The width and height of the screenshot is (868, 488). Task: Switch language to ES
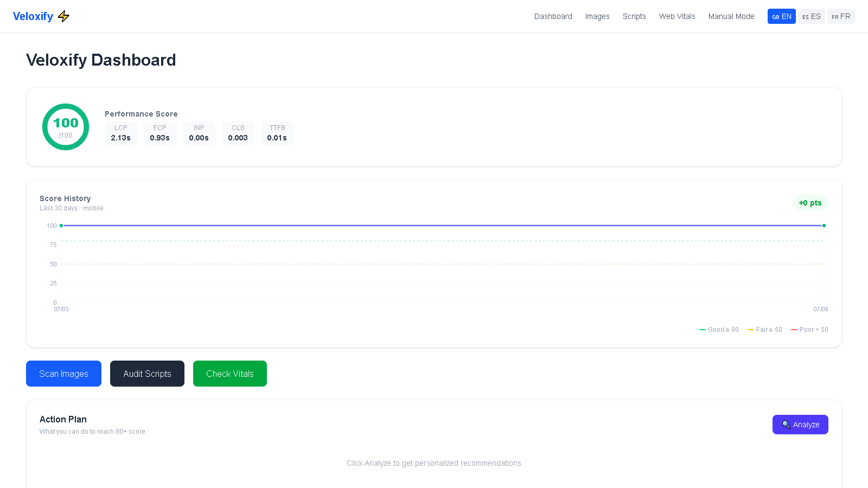point(812,16)
